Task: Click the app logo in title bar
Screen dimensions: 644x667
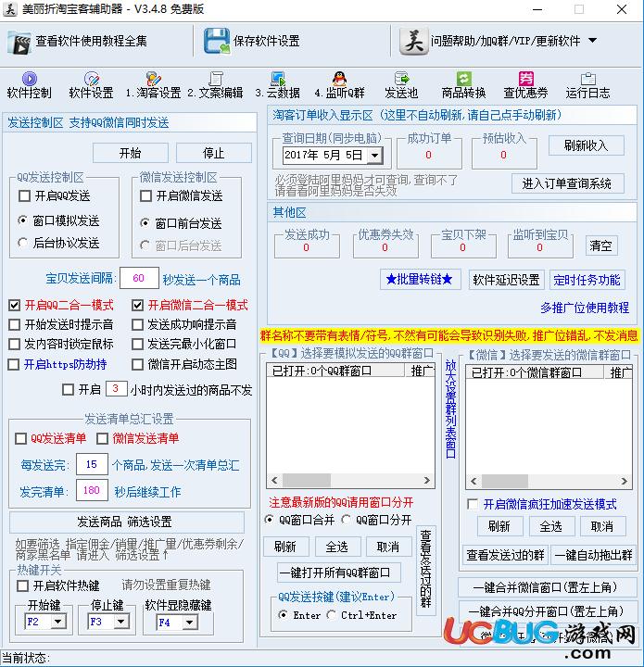Action: (10, 9)
